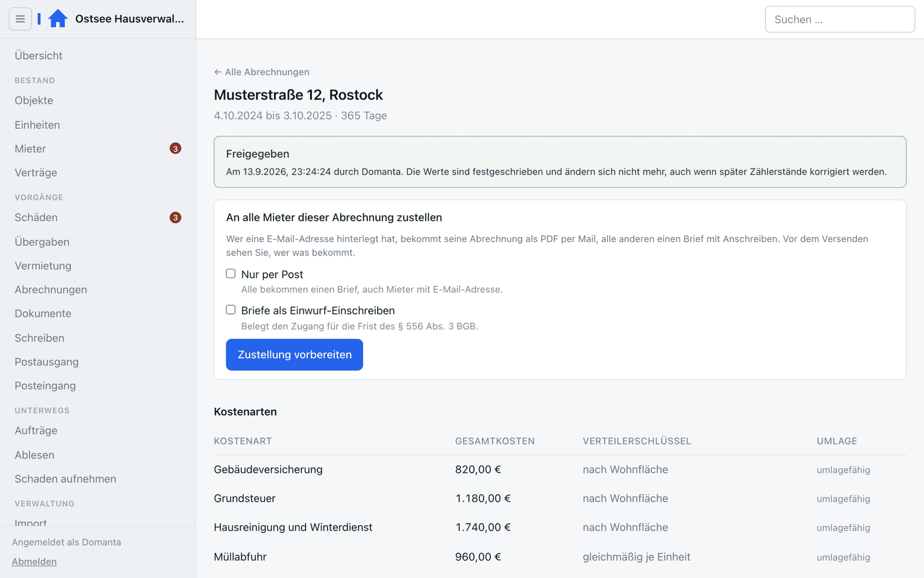The height and width of the screenshot is (578, 924).
Task: Click the Ostsee Hausverwaltung title link
Action: pos(129,19)
